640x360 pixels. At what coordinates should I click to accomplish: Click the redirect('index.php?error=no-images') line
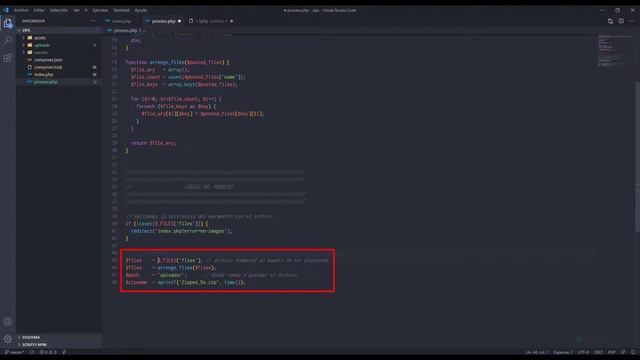(x=181, y=231)
